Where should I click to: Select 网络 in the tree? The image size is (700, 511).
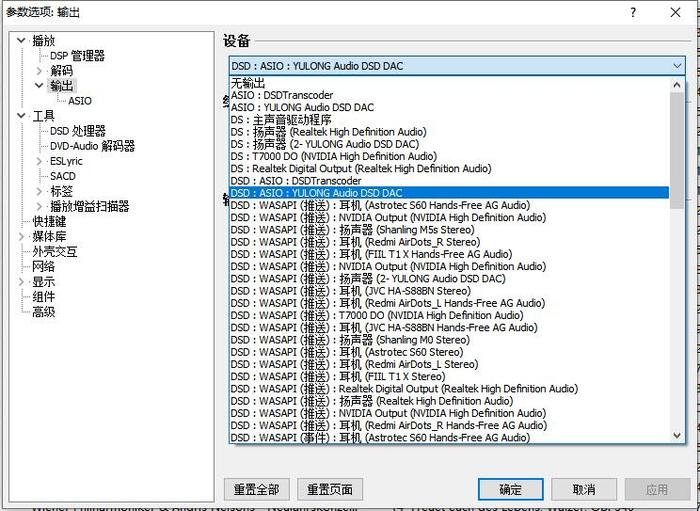coord(43,266)
